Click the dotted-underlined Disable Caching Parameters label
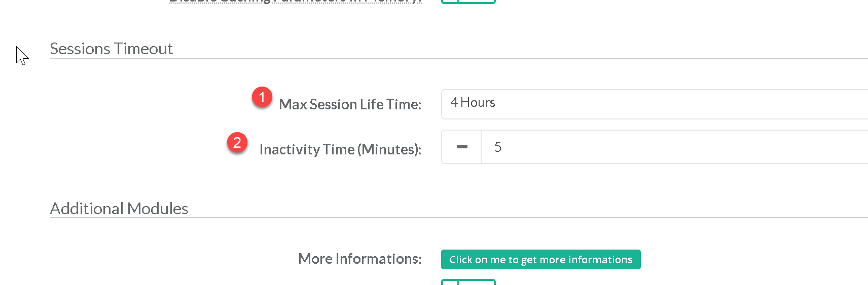Viewport: 868px width, 285px height. (295, 2)
